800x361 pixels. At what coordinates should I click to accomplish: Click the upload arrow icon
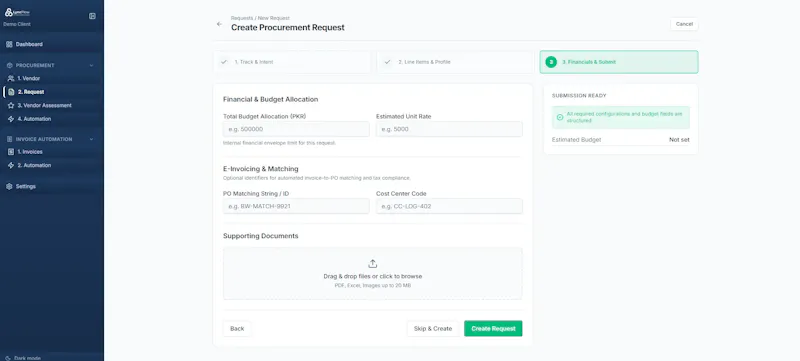pos(372,264)
